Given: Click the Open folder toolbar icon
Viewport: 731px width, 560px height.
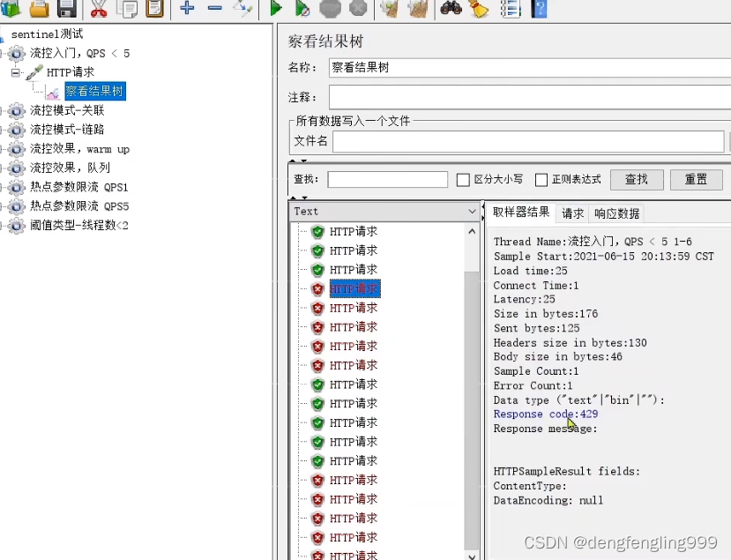Looking at the screenshot, I should [x=39, y=7].
